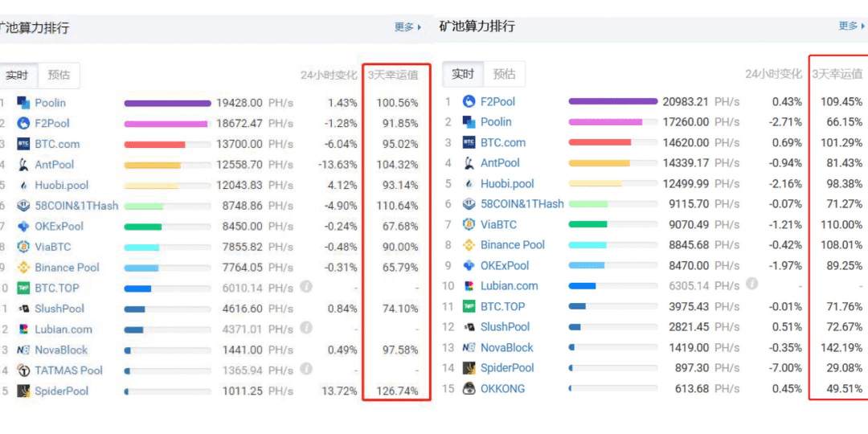Viewport: 868px width, 434px height.
Task: Open BTC.TOP link in right panel
Action: pos(502,307)
